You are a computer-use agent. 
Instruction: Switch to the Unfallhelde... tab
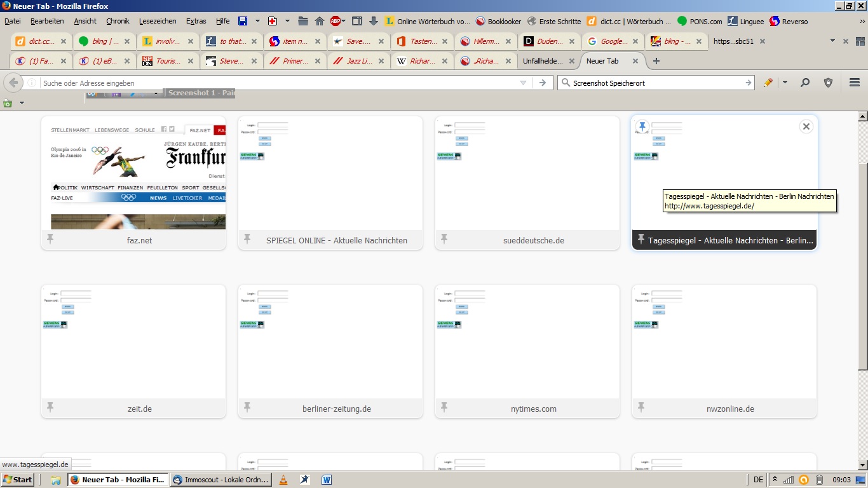[550, 61]
